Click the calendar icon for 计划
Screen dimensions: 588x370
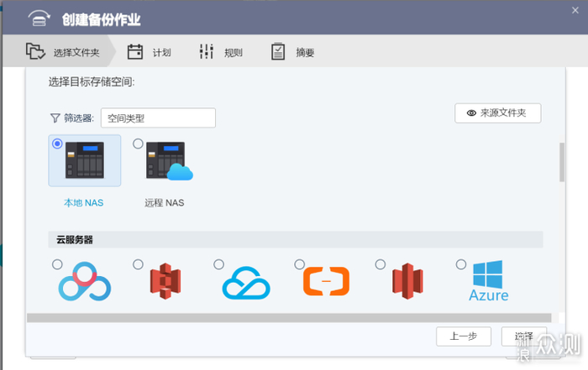(x=135, y=52)
